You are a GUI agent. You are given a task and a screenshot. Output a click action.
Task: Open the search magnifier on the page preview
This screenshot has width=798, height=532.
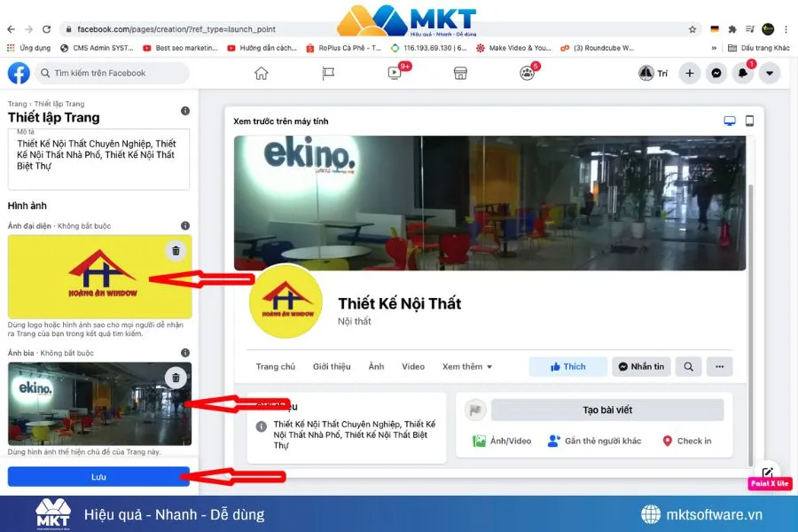pos(688,365)
